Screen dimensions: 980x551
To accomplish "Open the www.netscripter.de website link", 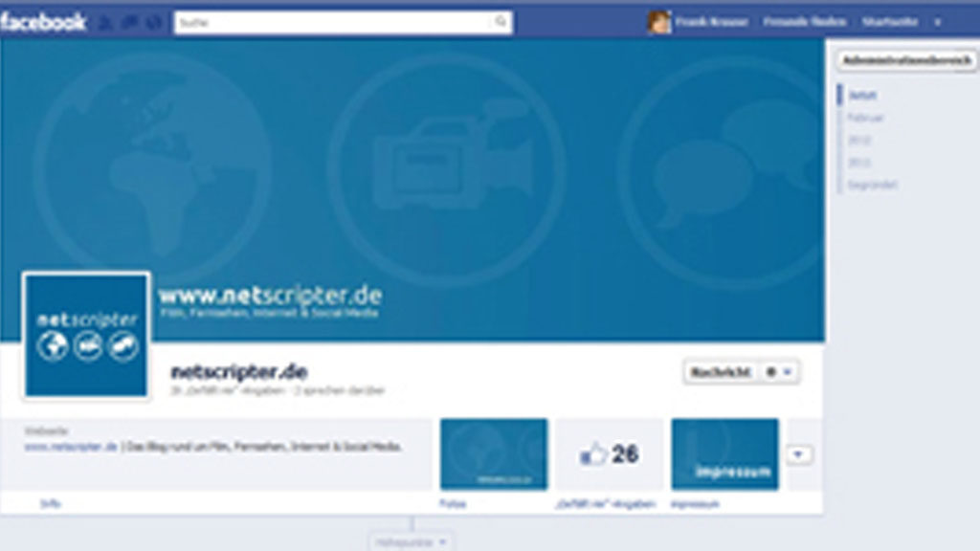I will point(71,447).
